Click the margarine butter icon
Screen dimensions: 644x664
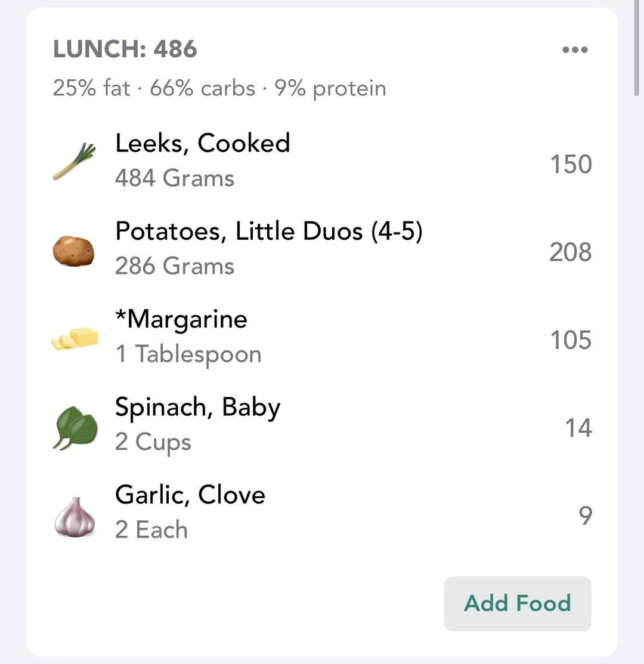(x=75, y=338)
